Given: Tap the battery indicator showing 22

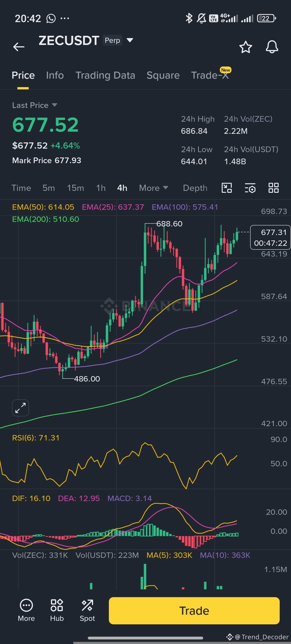Looking at the screenshot, I should 266,18.
